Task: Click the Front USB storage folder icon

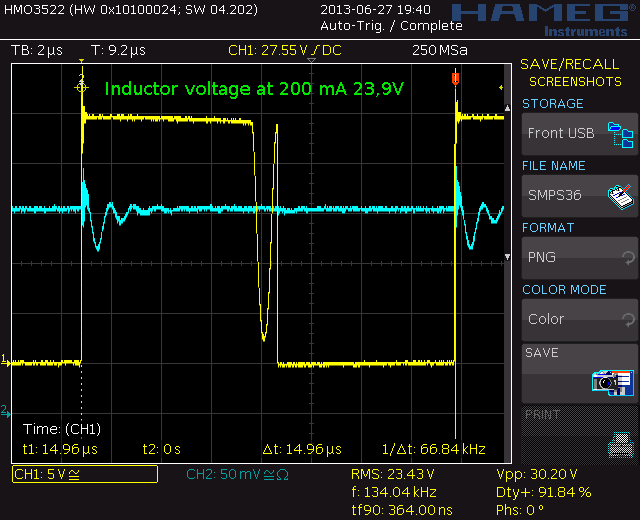Action: [x=621, y=133]
